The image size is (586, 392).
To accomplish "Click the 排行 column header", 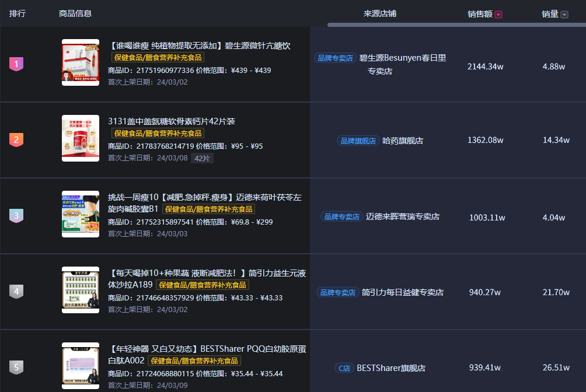I will pyautogui.click(x=18, y=13).
